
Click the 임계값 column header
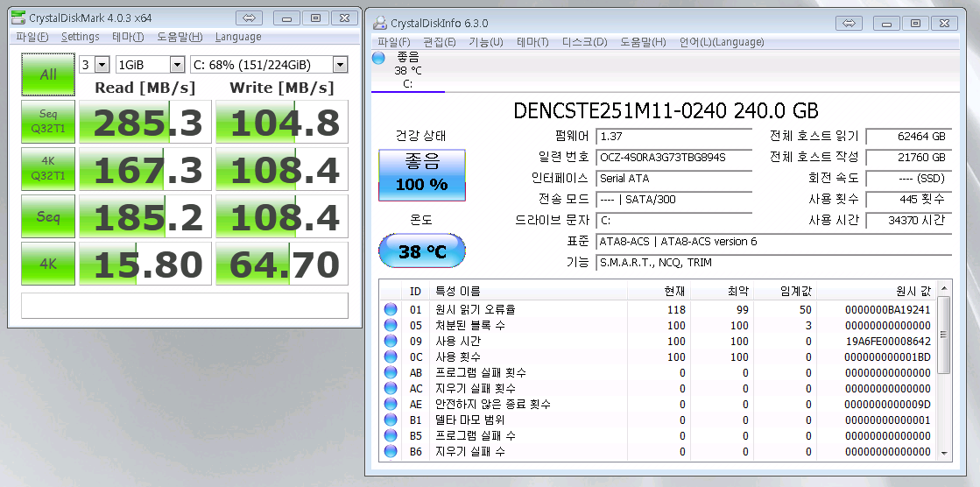785,292
